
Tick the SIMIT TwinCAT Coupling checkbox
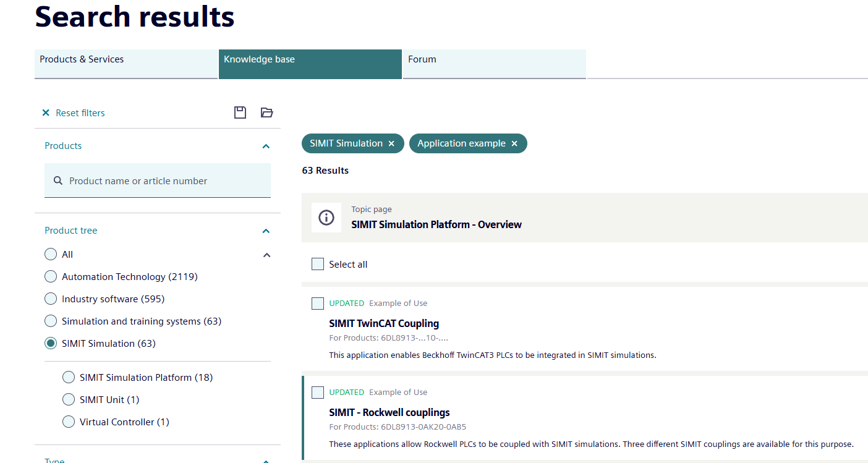point(318,304)
